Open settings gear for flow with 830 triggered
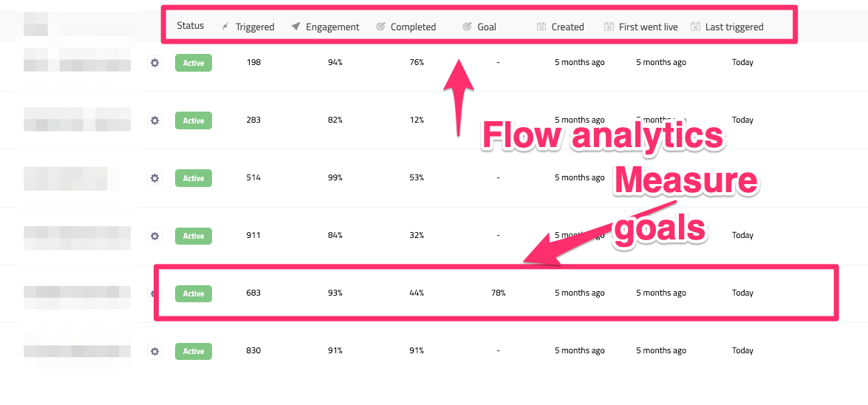Screen dimensions: 868x405 click(x=154, y=351)
